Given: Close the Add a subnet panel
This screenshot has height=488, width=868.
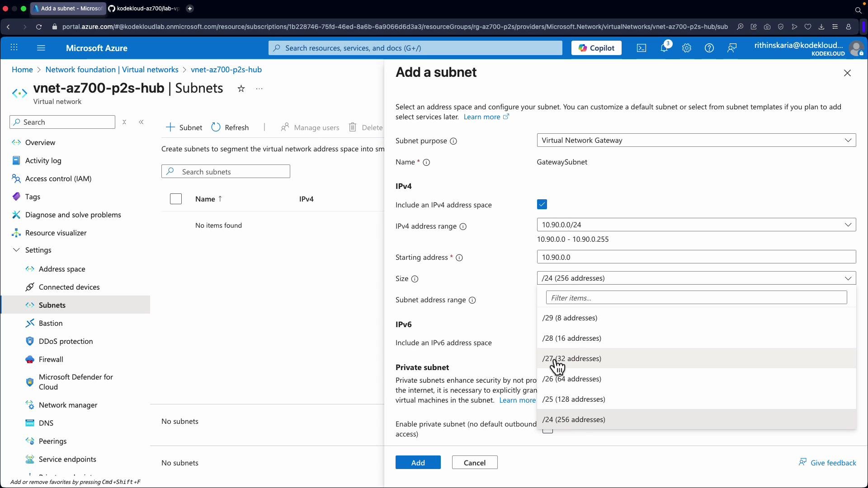Looking at the screenshot, I should (x=847, y=73).
